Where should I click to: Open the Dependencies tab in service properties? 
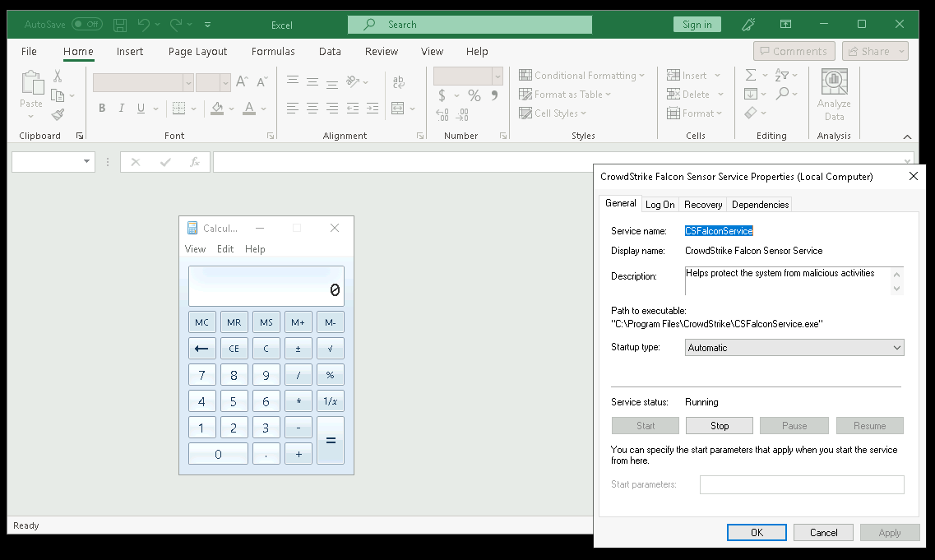point(761,205)
